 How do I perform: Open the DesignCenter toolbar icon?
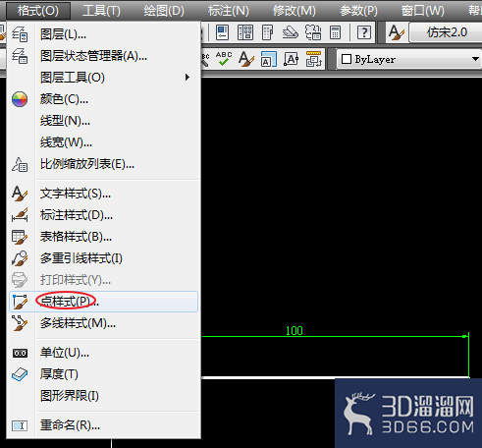[245, 32]
